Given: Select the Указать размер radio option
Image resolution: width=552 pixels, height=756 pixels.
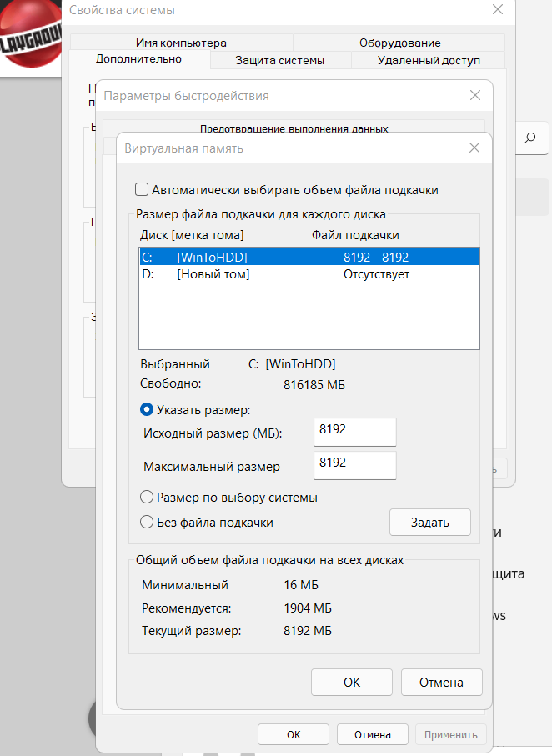Looking at the screenshot, I should pos(147,409).
